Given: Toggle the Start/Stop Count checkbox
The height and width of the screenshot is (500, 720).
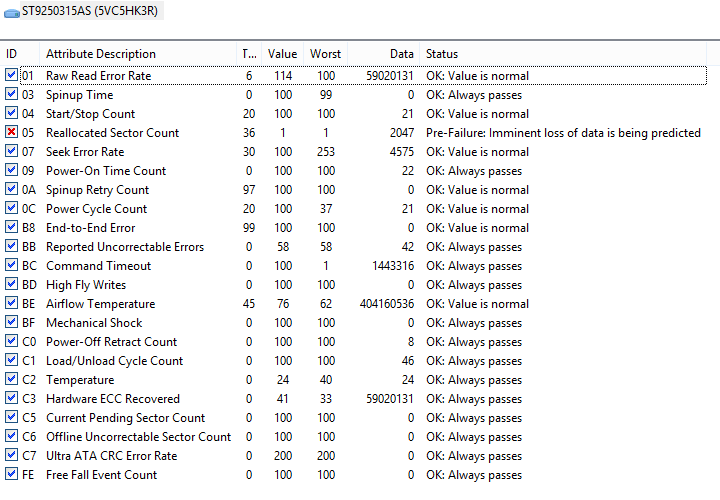Looking at the screenshot, I should (x=11, y=113).
